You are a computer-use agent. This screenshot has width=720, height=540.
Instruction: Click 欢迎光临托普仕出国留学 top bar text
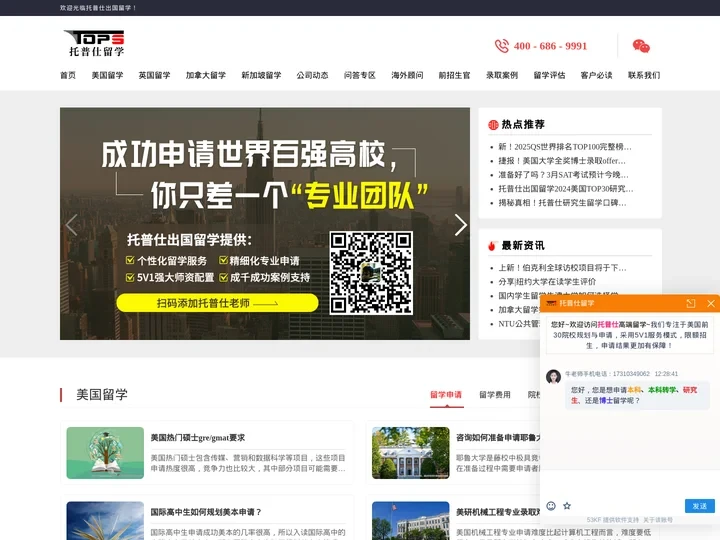(98, 8)
